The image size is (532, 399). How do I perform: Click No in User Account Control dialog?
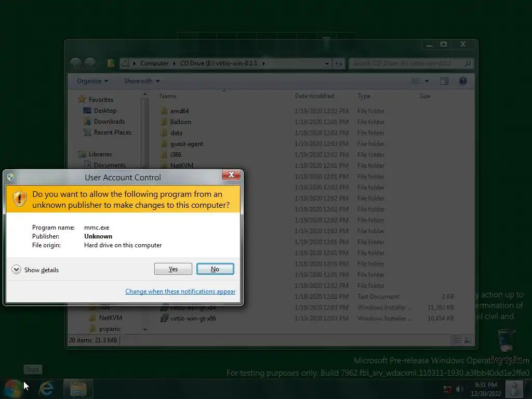(x=215, y=269)
